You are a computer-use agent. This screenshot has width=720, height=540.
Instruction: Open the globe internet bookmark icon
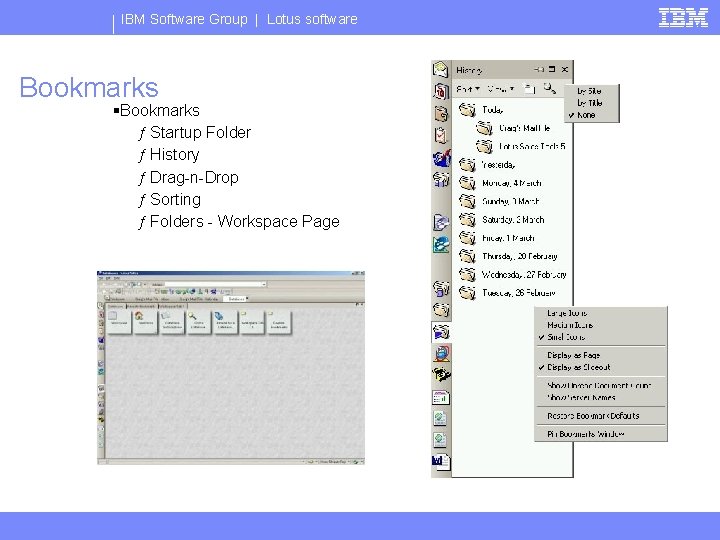point(441,353)
